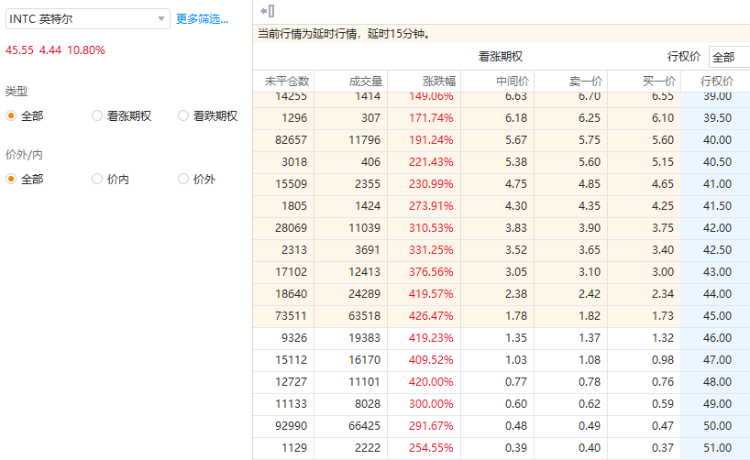Image resolution: width=750 pixels, height=460 pixels.
Task: Click mid price 5.67
Action: (x=516, y=140)
